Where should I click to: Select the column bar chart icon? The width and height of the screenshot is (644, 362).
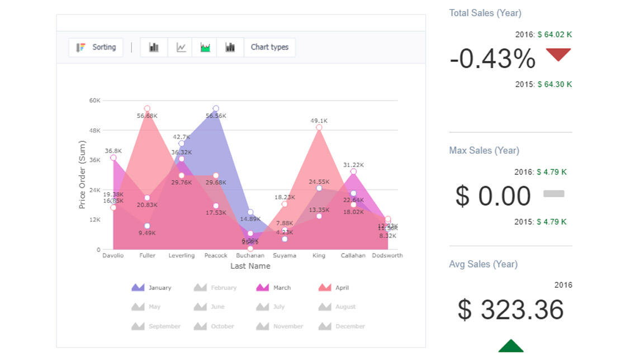coord(154,47)
